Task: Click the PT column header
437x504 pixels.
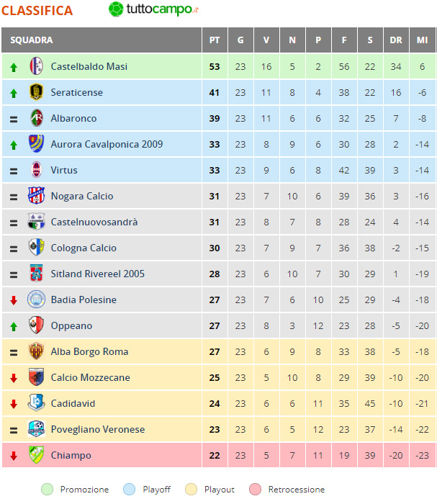Action: tap(215, 40)
